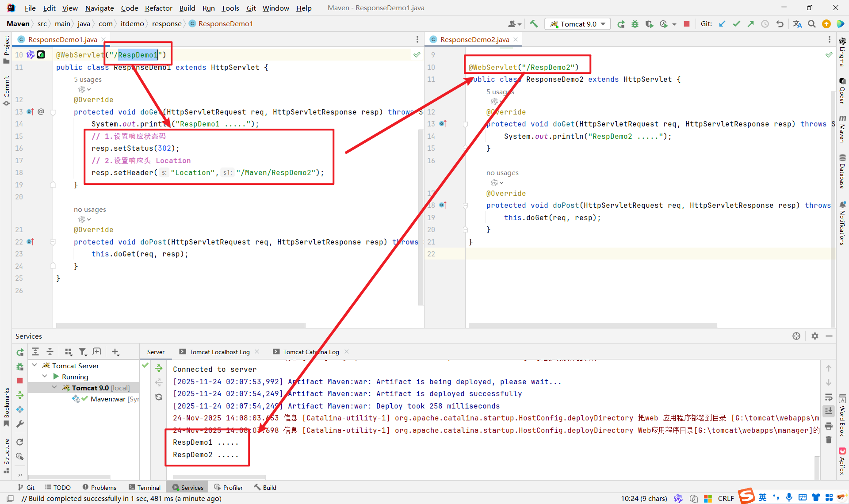Collapse the Tomcat Server tree node
The height and width of the screenshot is (504, 849).
tap(35, 365)
